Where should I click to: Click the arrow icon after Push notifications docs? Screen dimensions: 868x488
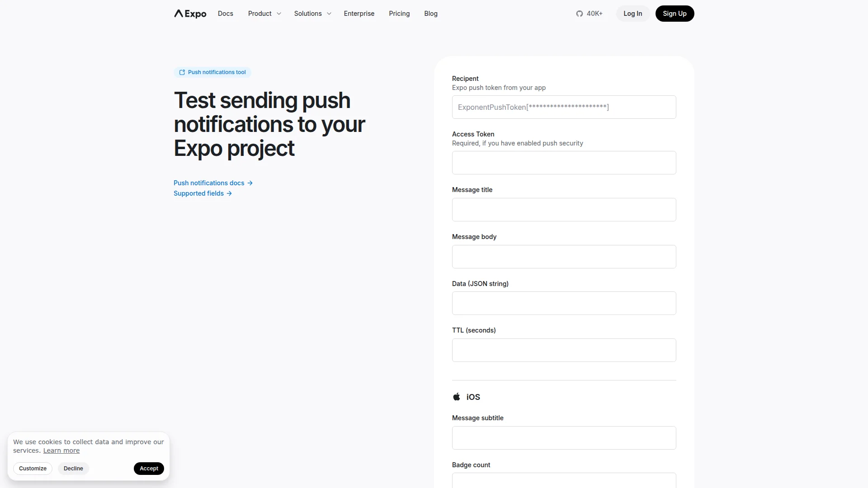click(x=250, y=183)
